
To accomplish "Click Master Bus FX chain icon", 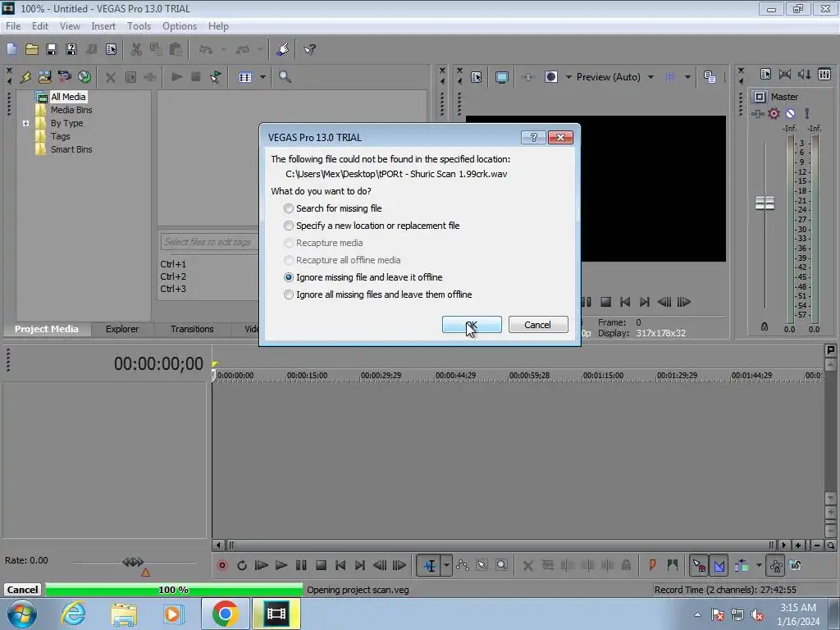I will click(x=757, y=113).
